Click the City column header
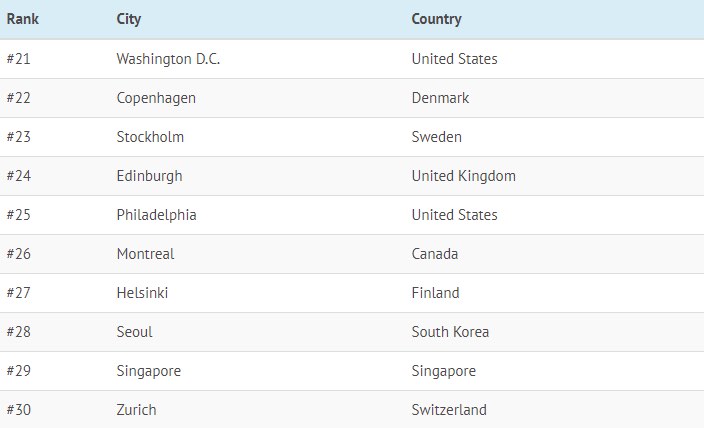The image size is (704, 428). tap(129, 19)
